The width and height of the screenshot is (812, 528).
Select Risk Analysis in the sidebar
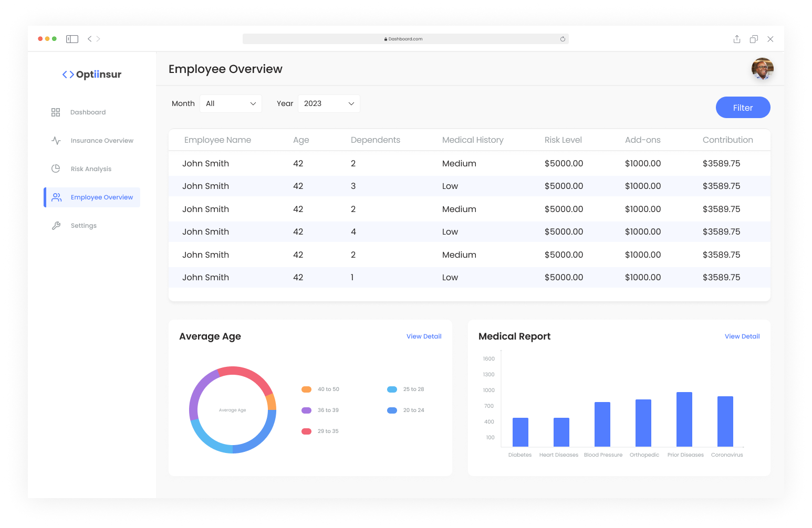(91, 169)
